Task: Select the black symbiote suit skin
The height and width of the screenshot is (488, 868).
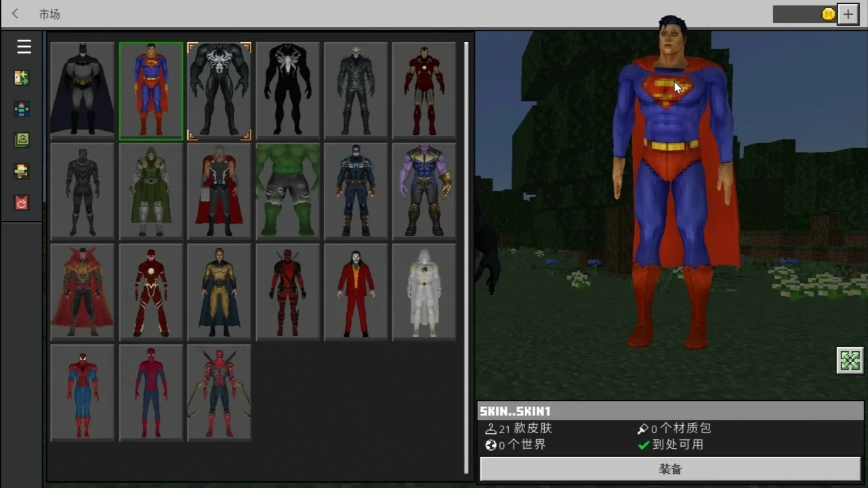Action: coord(288,91)
